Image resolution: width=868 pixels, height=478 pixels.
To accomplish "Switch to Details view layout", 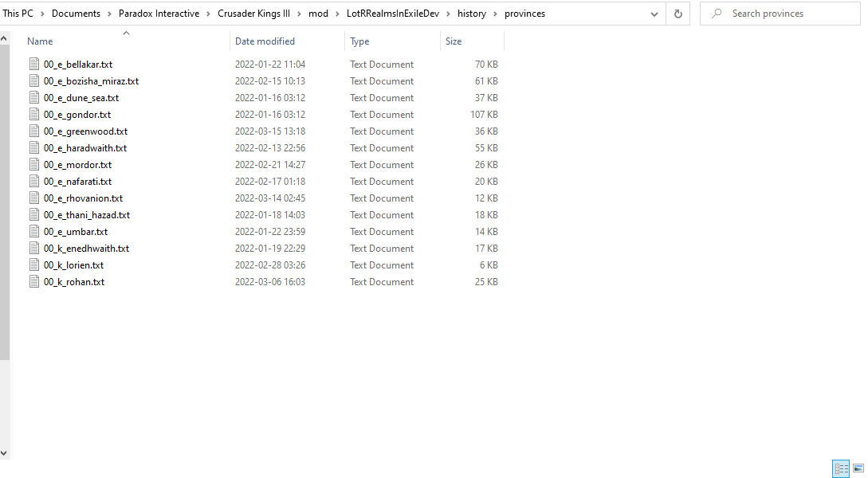I will pyautogui.click(x=841, y=468).
